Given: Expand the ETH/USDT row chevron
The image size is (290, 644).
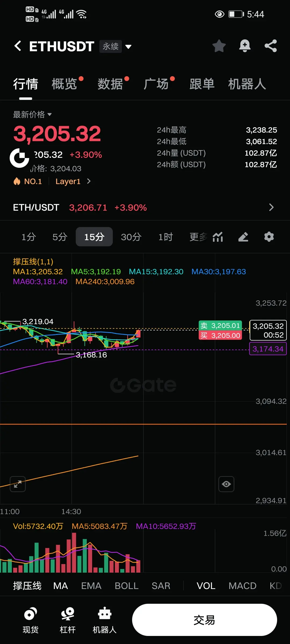Looking at the screenshot, I should [x=271, y=207].
